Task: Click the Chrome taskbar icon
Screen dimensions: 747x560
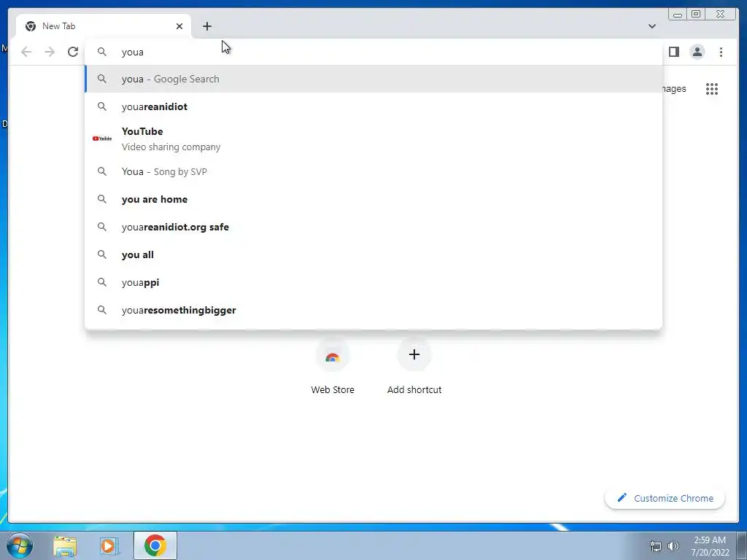Action: [x=155, y=545]
